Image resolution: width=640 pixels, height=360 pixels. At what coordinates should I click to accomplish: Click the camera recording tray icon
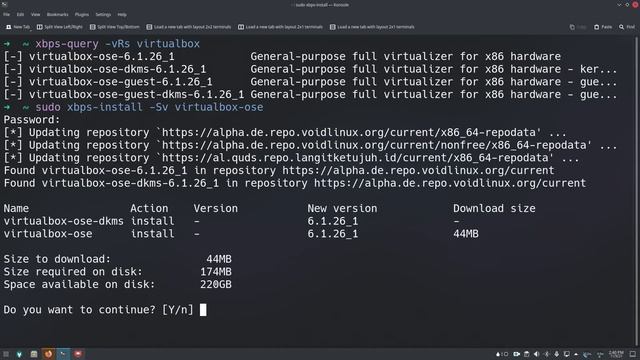(516, 354)
